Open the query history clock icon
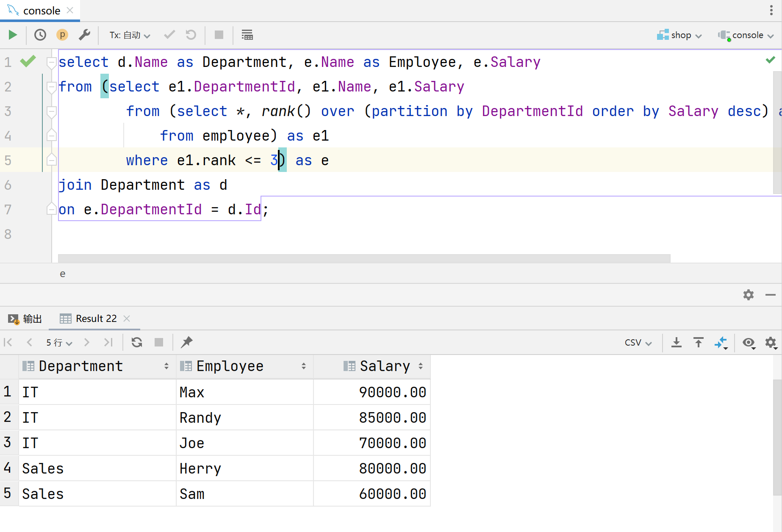 coord(40,35)
